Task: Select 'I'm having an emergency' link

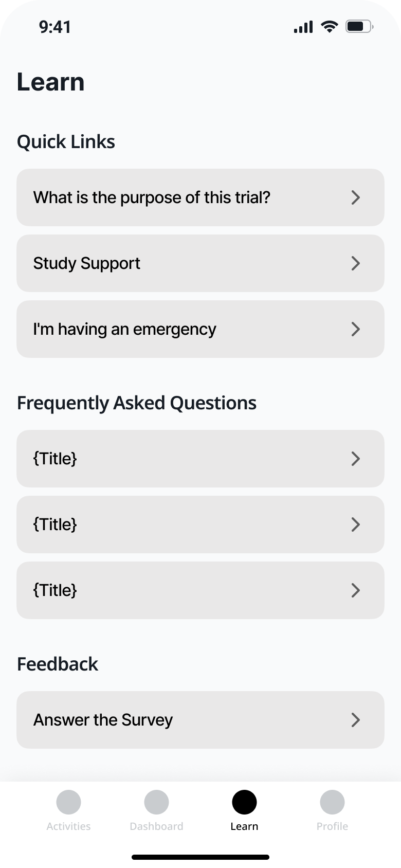Action: [x=124, y=329]
